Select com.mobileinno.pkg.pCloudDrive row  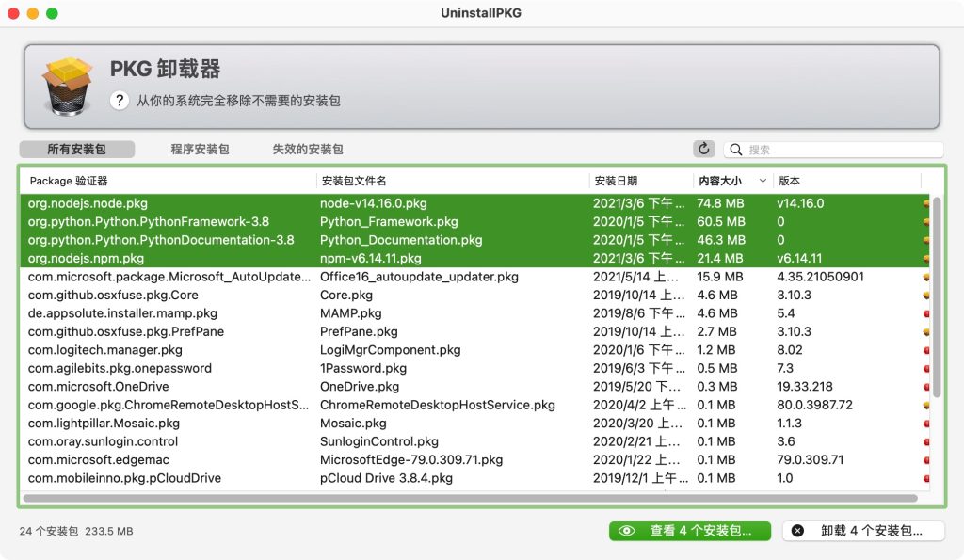coord(474,478)
